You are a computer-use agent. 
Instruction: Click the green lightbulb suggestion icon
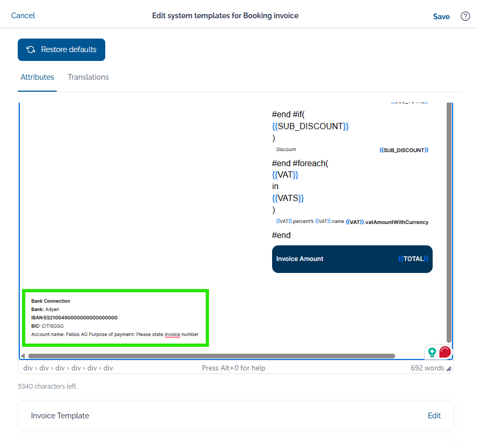[432, 352]
